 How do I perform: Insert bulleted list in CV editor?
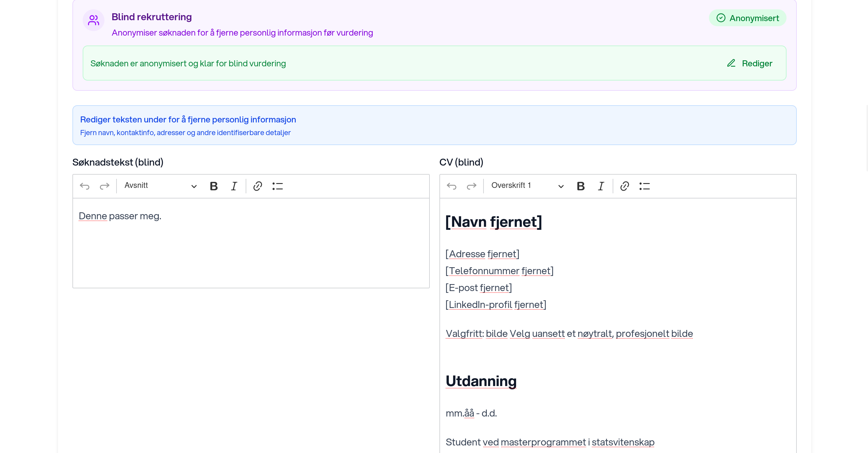pos(645,186)
